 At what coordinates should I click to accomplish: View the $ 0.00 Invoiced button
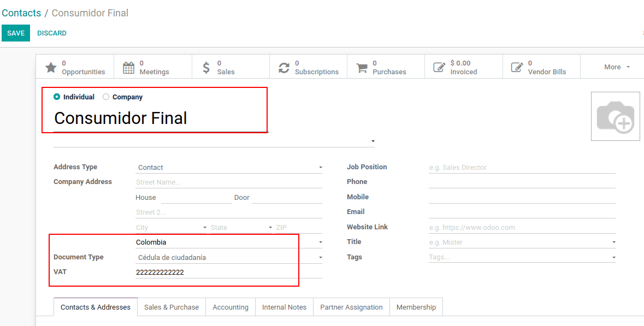tap(463, 67)
